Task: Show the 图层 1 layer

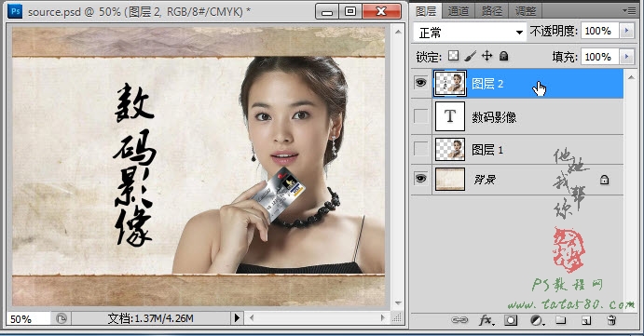Action: click(420, 149)
